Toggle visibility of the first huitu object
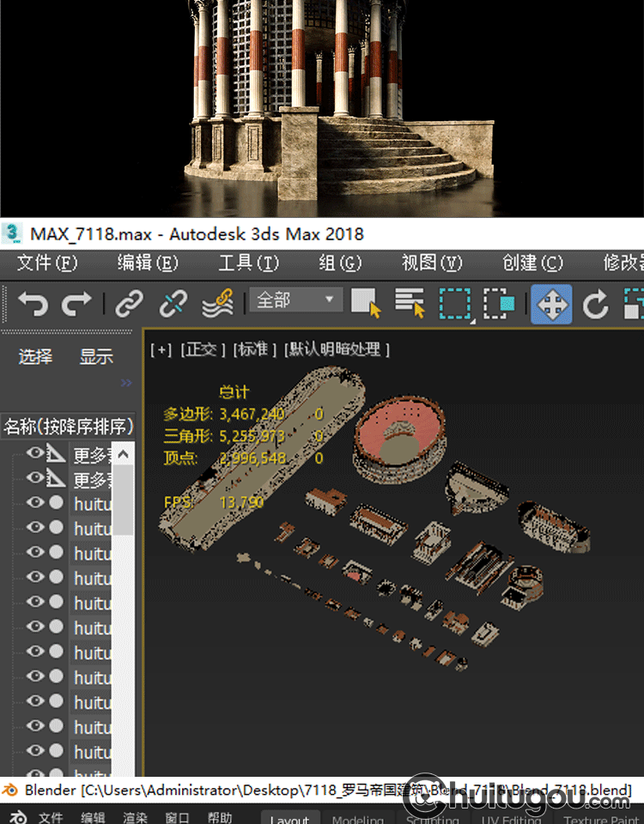 (34, 503)
